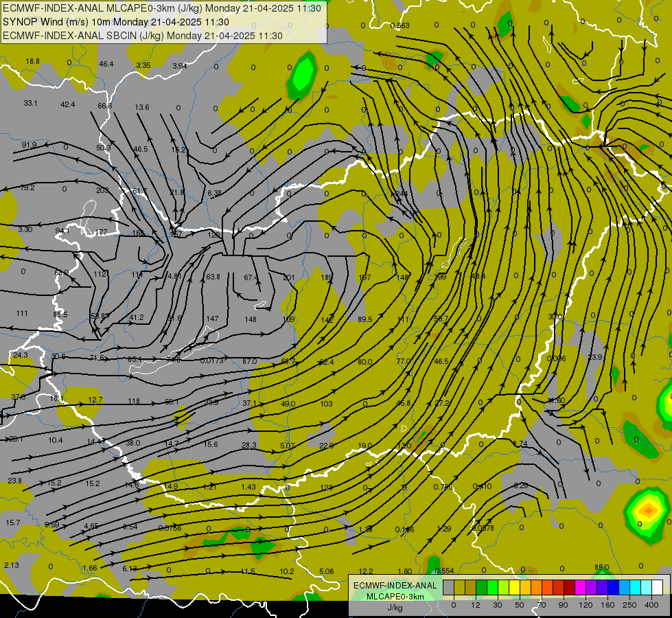Click the dark green legend swatch
This screenshot has height=618, width=672.
(x=481, y=588)
